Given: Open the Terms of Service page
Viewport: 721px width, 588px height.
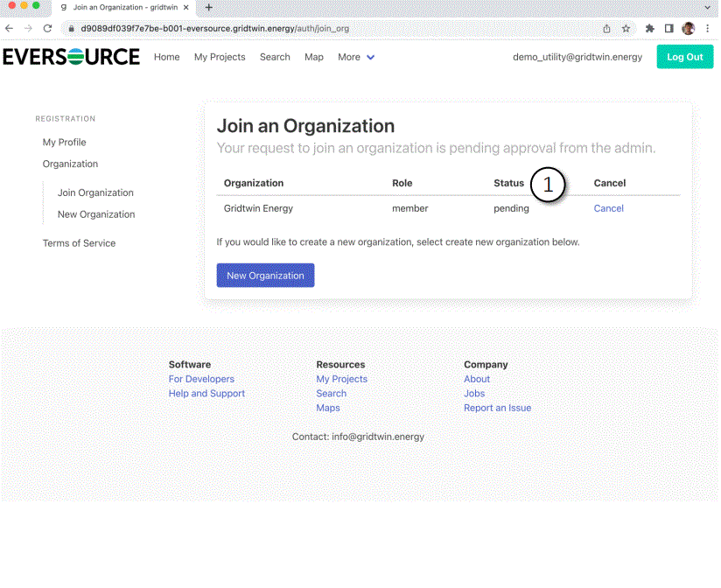Looking at the screenshot, I should point(80,242).
